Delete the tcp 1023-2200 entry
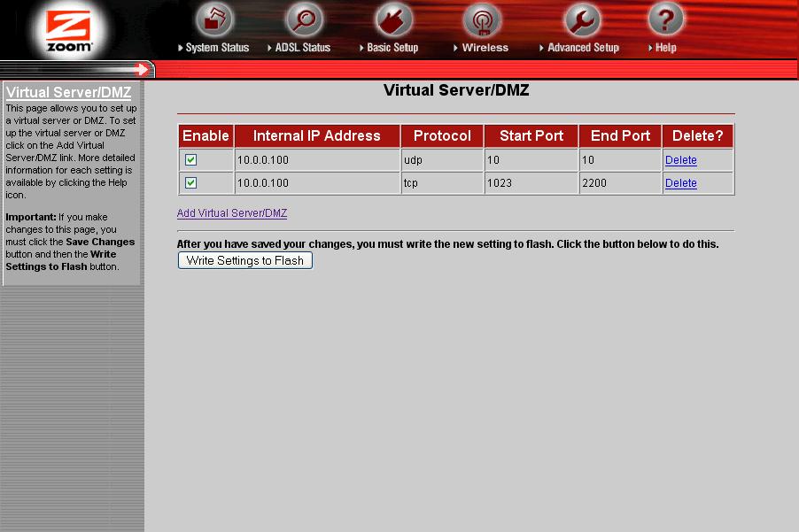Viewport: 799px width, 532px height. [681, 182]
